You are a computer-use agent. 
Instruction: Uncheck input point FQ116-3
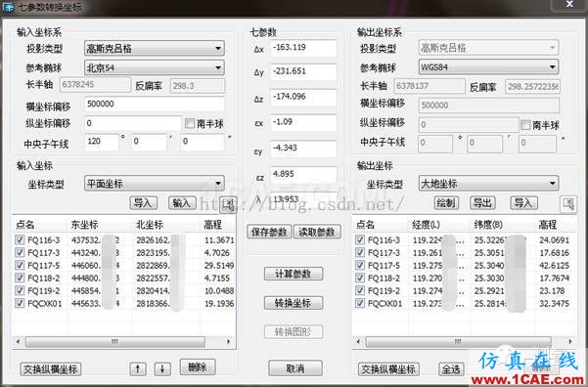coord(20,239)
